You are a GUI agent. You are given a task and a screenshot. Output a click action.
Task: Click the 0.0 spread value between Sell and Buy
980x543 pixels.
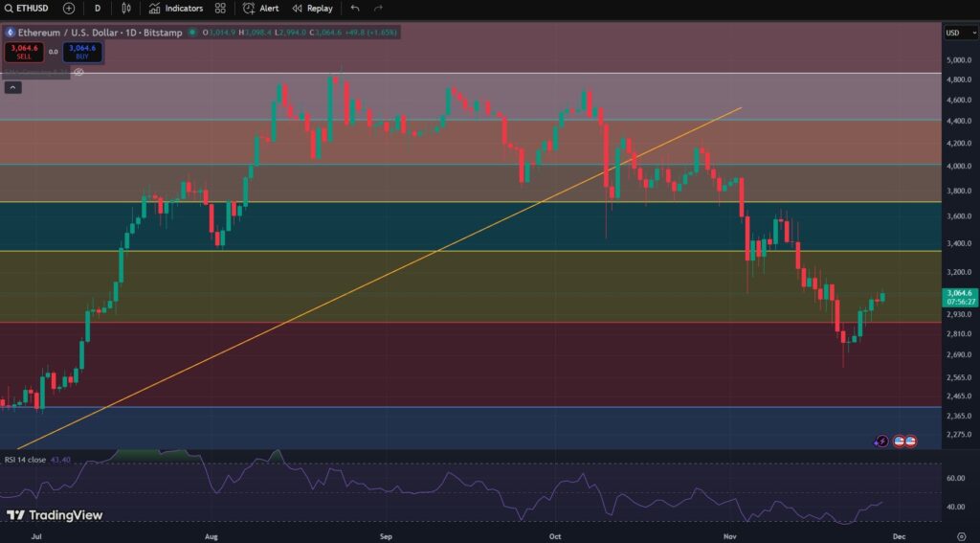(54, 52)
